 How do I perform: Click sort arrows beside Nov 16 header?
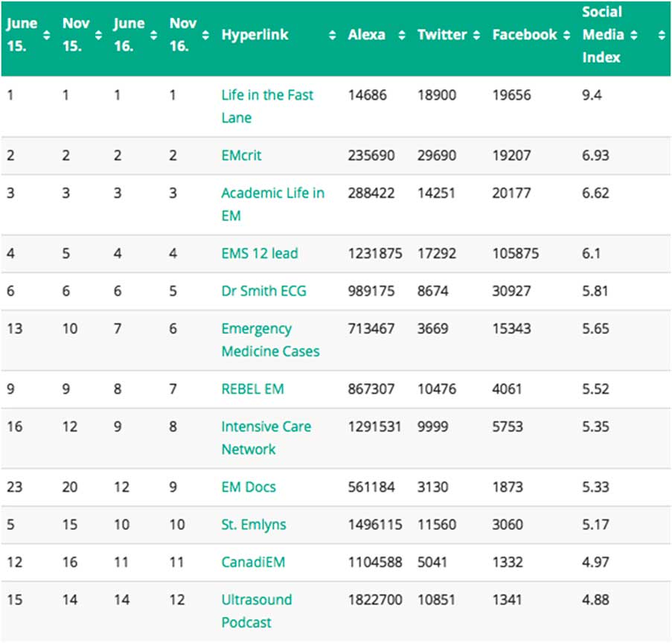pos(207,35)
